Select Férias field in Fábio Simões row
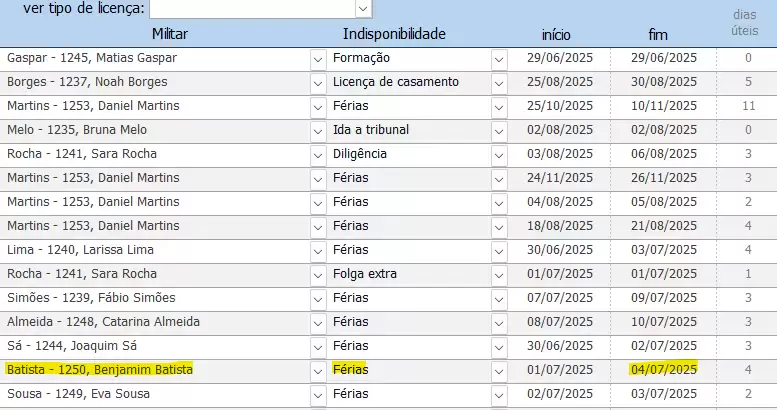Viewport: 777px width, 410px height. click(x=409, y=298)
